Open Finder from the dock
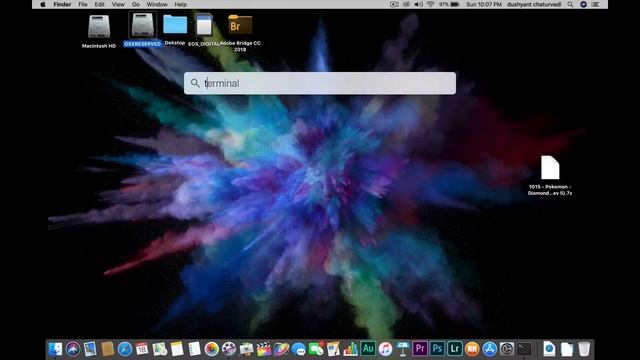 click(x=56, y=349)
